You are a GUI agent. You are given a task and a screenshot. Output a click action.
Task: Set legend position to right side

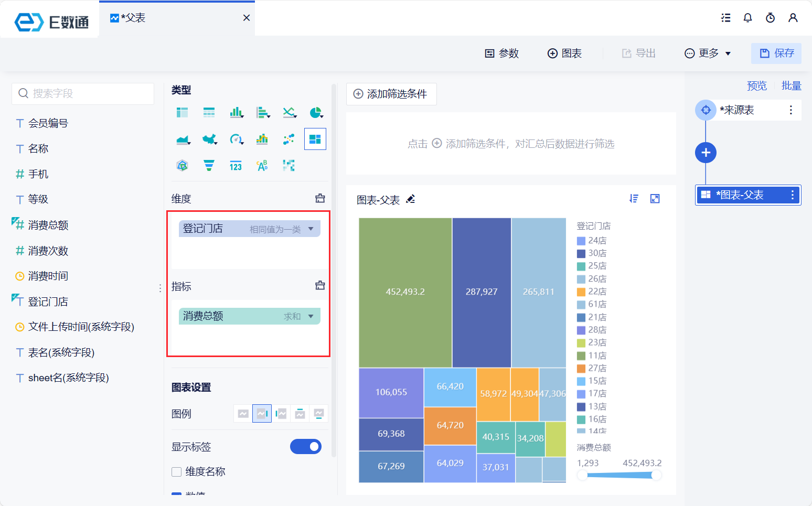[262, 414]
